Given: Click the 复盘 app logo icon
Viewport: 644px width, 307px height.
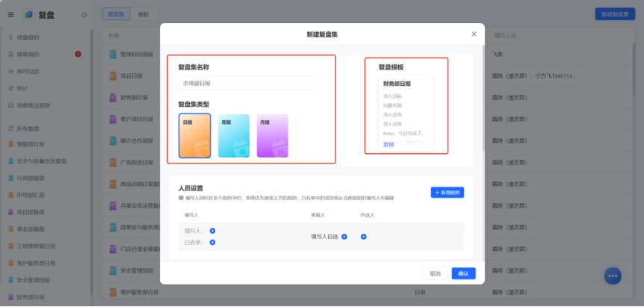Looking at the screenshot, I should click(29, 15).
